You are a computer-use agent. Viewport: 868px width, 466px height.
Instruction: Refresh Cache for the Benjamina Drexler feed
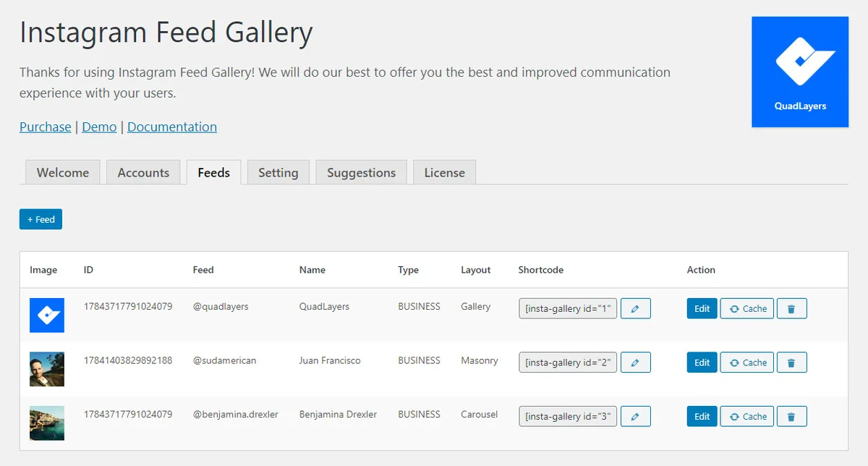[x=747, y=416]
